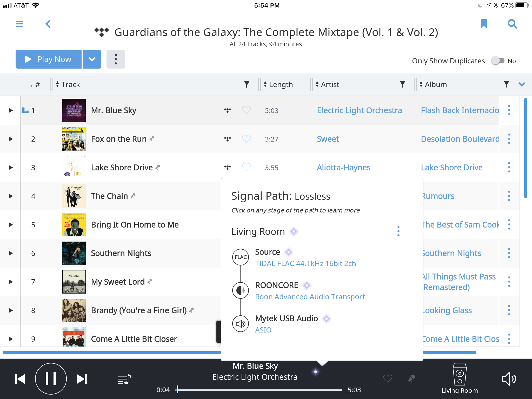The width and height of the screenshot is (532, 399).
Task: Open the playlist three-dot options menu
Action: [x=116, y=59]
